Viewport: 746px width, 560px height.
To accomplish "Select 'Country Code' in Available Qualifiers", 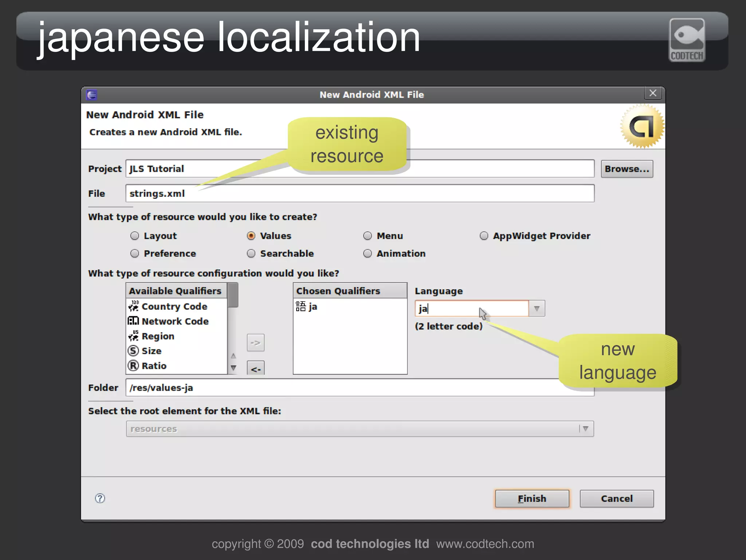I will (177, 306).
